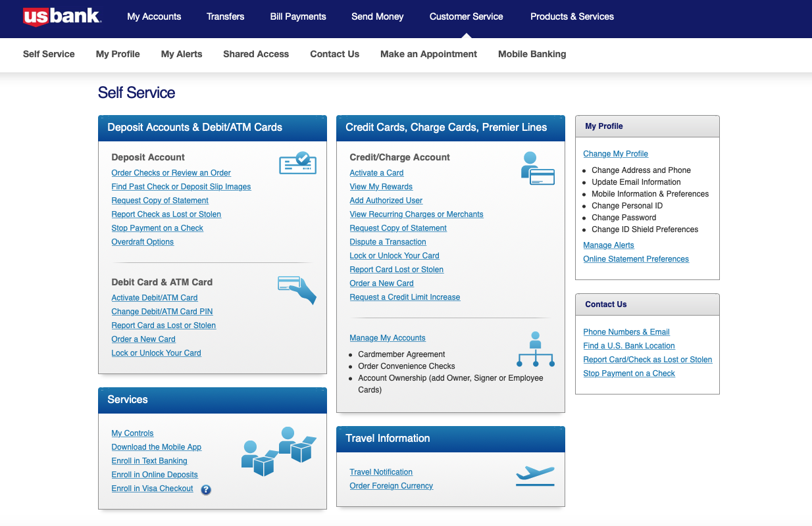
Task: Click Enroll in Text Banking
Action: pyautogui.click(x=149, y=461)
